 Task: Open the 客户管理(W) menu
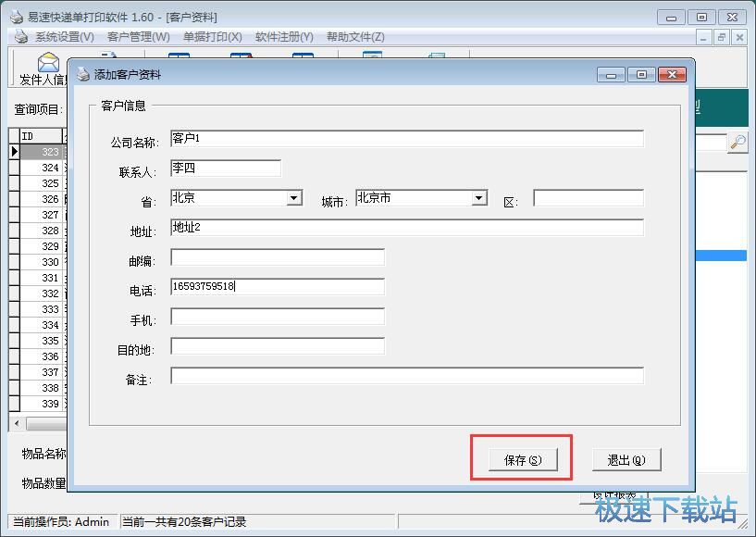[139, 37]
